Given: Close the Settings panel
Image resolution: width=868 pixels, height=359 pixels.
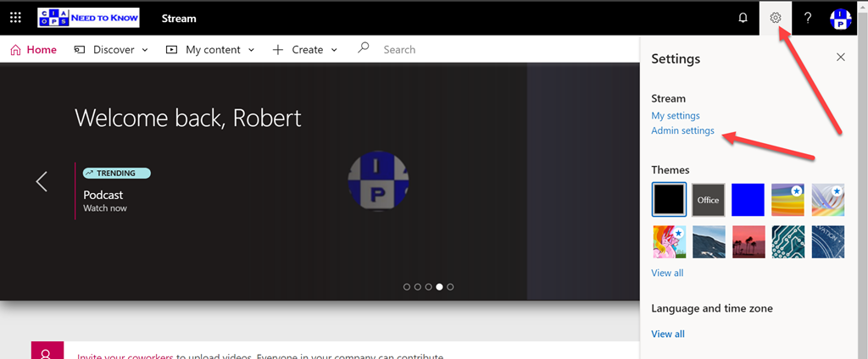Looking at the screenshot, I should pyautogui.click(x=840, y=58).
